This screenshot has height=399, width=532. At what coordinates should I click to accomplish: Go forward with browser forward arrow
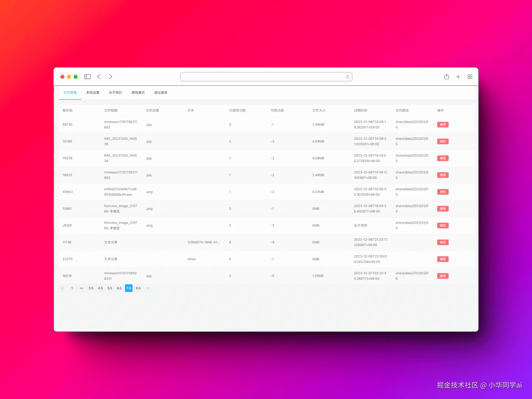click(111, 77)
